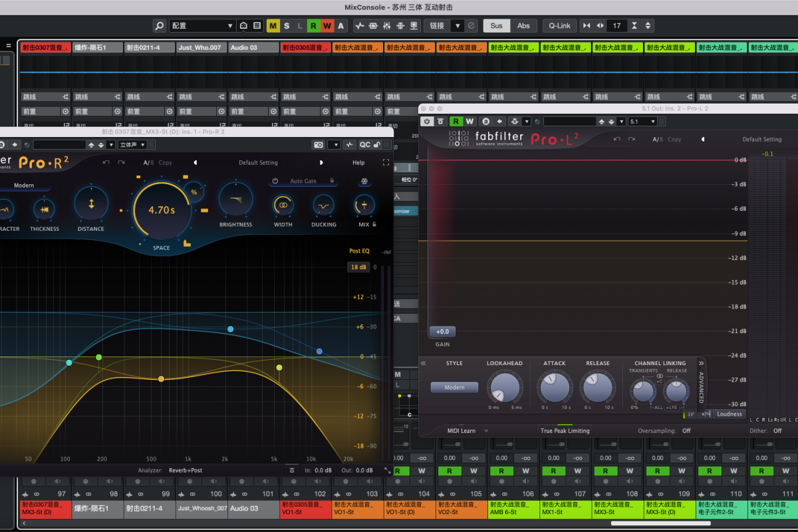Click the MixConsole search magnifier icon
798x532 pixels.
point(159,26)
